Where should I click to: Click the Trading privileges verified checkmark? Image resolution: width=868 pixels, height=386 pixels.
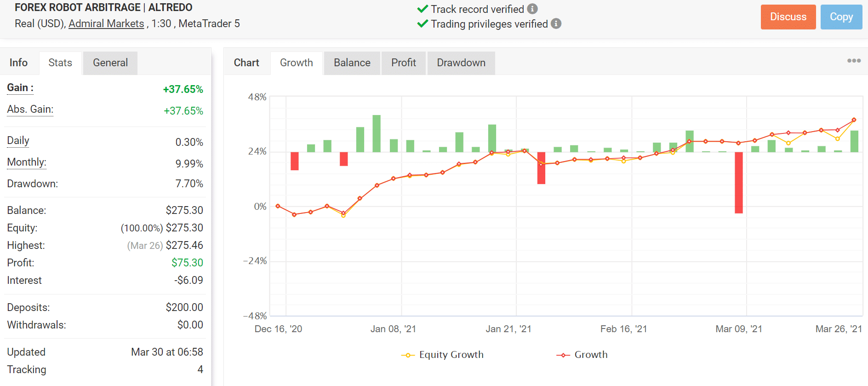point(423,23)
